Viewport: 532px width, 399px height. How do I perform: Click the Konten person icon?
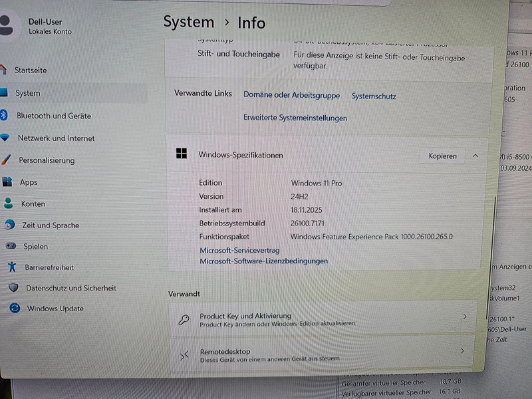coord(8,203)
